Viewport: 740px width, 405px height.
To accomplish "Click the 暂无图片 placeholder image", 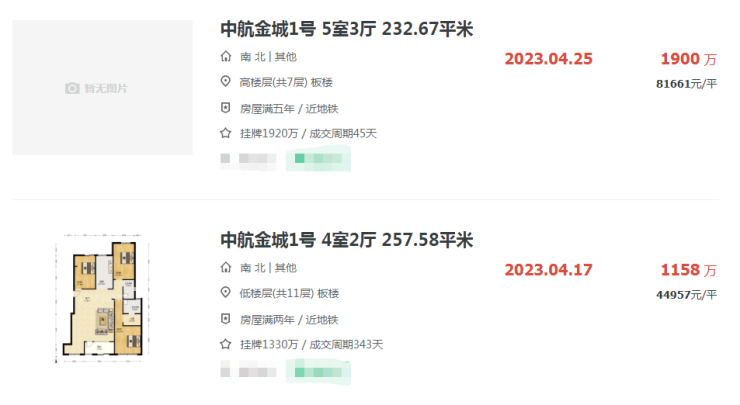I will (x=102, y=88).
